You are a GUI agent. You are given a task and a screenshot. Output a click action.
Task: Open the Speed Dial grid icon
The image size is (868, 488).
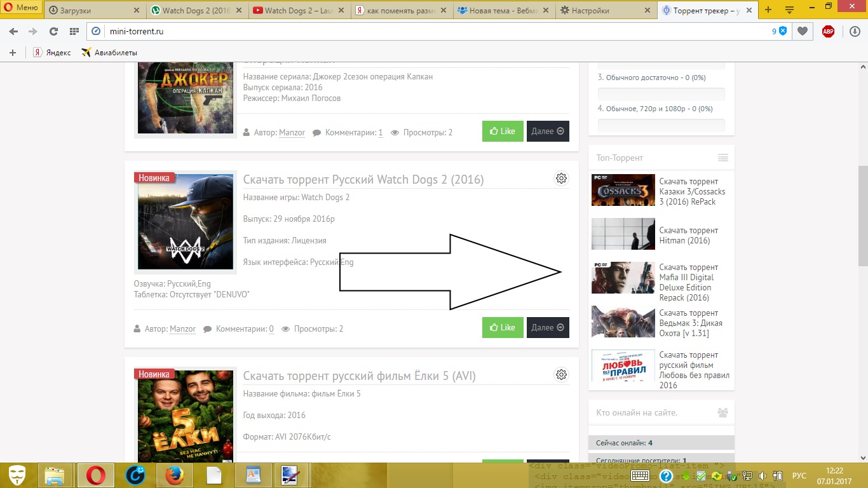coord(74,31)
